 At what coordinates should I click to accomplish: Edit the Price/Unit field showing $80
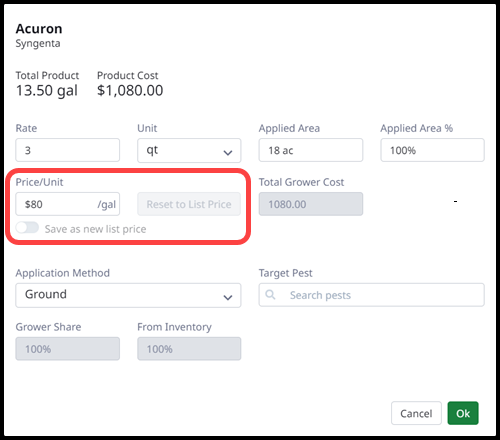[67, 204]
